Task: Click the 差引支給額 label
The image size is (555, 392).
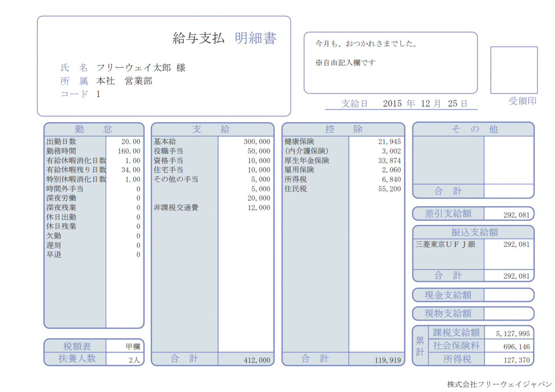Action: pos(448,213)
